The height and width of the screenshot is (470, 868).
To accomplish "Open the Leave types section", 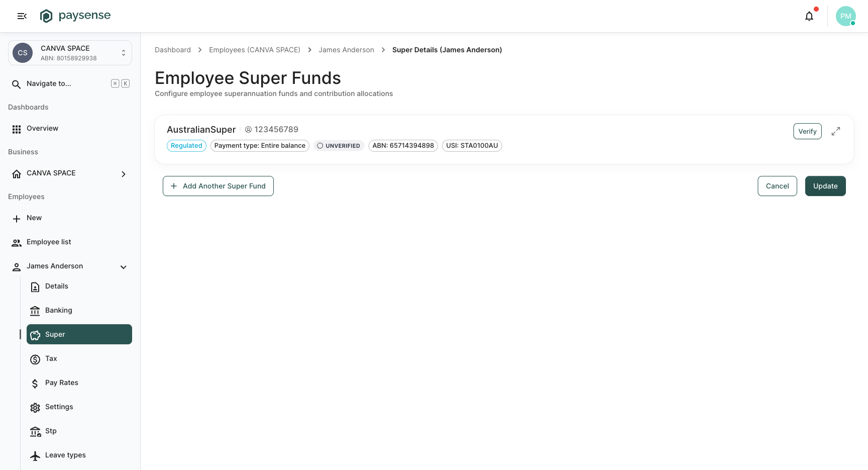I will [79, 455].
